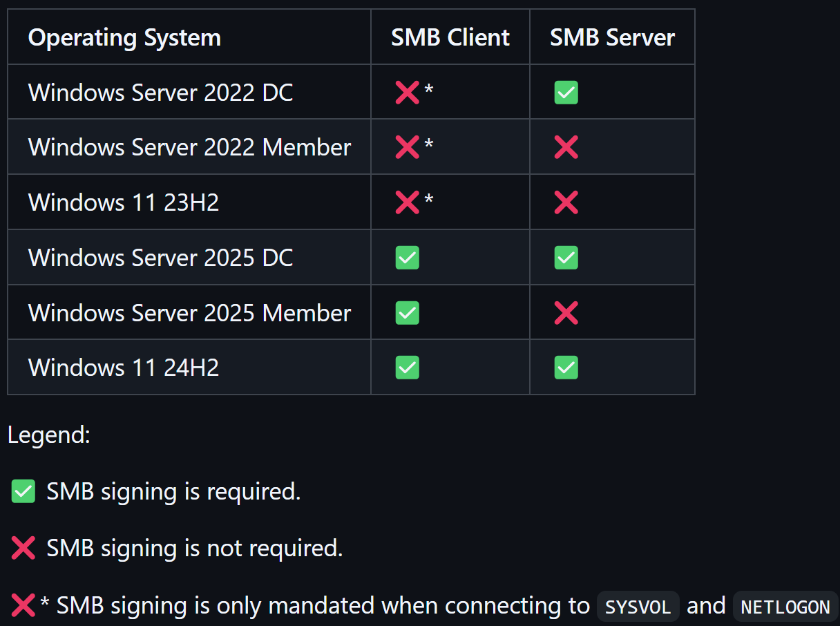Click the green check for Server 2022 DC SMB Server

[566, 92]
